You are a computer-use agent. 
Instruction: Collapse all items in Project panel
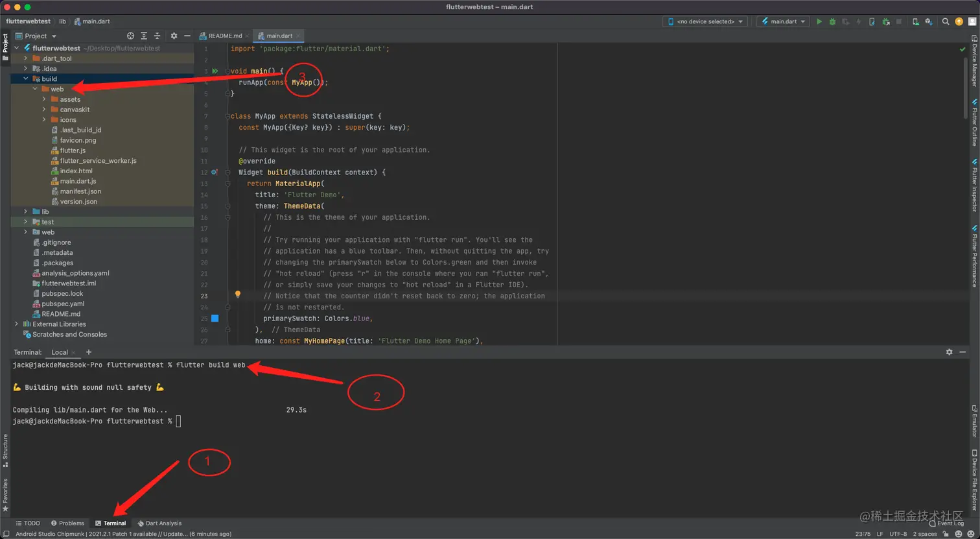[x=157, y=36]
